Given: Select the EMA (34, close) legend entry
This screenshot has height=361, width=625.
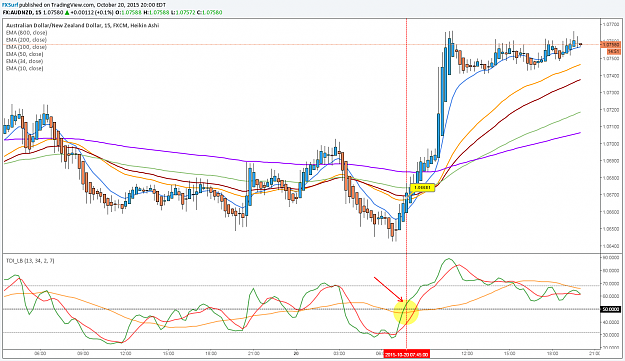Looking at the screenshot, I should pyautogui.click(x=25, y=61).
